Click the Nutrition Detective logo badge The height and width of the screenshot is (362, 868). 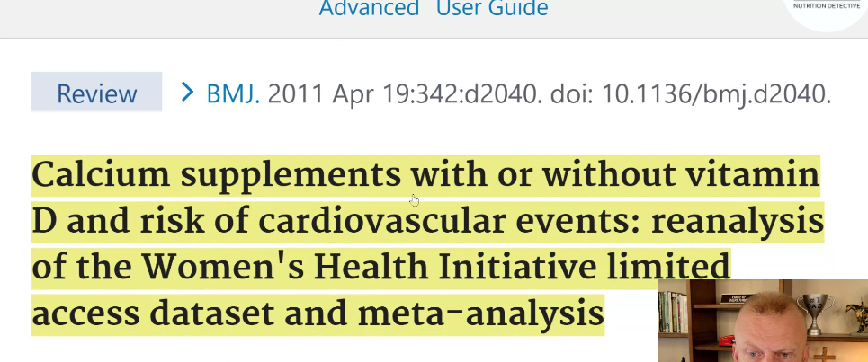pos(826,11)
